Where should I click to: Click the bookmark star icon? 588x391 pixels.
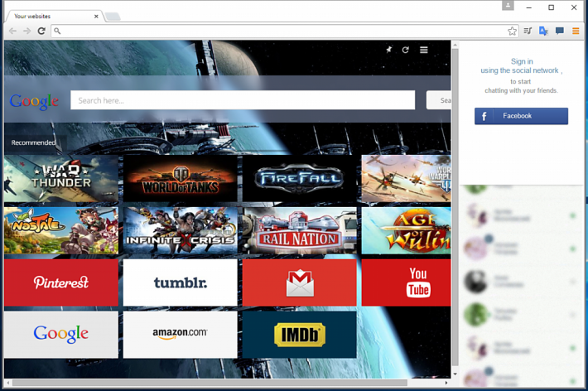pos(512,31)
